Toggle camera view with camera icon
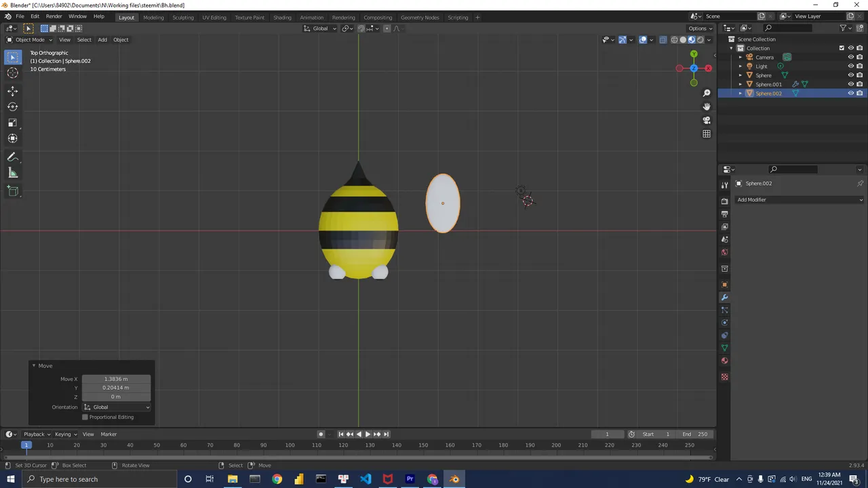This screenshot has width=868, height=488. [707, 120]
